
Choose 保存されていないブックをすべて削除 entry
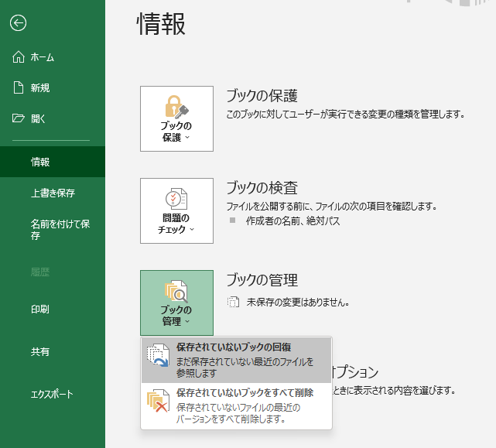[236, 406]
